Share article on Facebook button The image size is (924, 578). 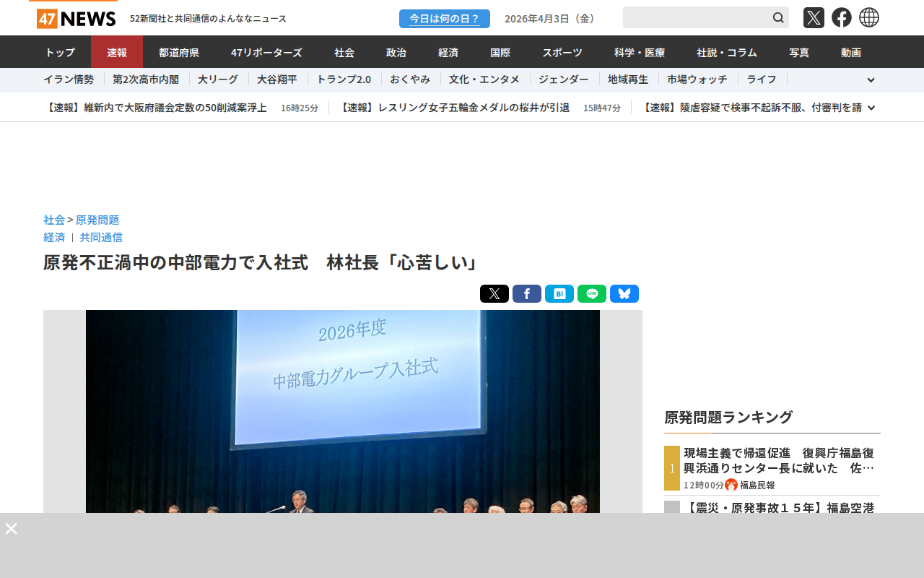(527, 294)
